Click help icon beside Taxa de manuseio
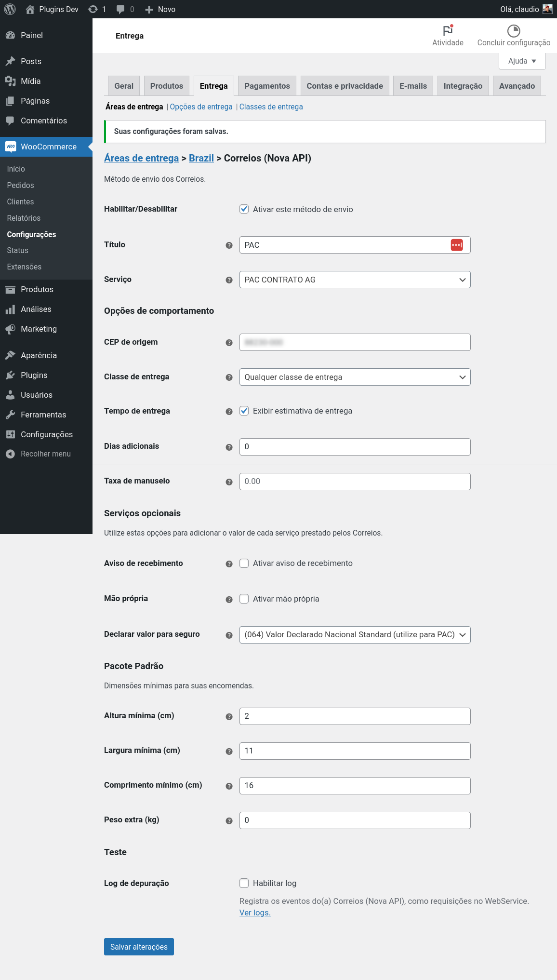 point(229,482)
